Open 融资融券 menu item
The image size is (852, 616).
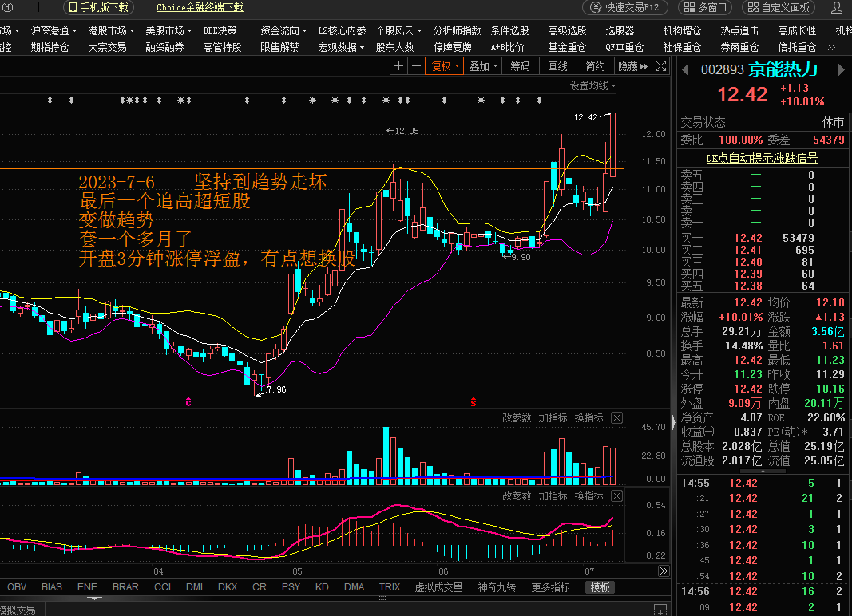coord(165,47)
